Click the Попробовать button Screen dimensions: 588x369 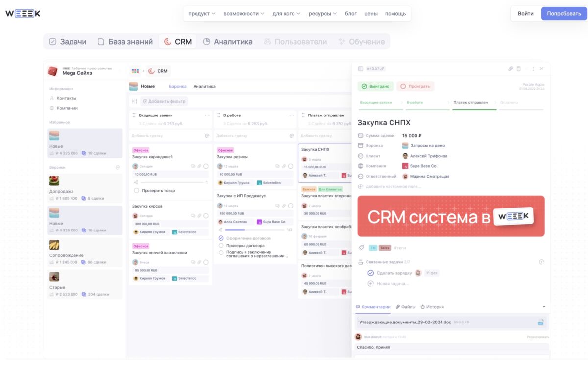[x=564, y=13]
